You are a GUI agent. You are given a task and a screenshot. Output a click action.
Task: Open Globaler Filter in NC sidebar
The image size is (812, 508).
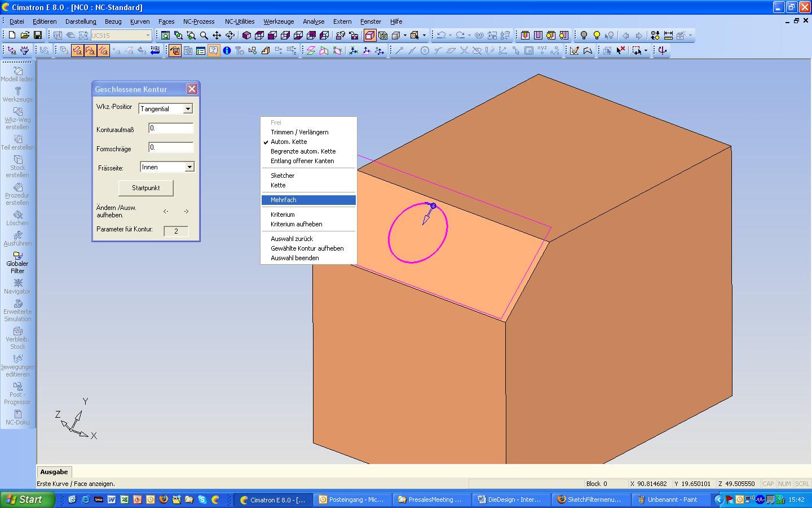[x=17, y=263]
